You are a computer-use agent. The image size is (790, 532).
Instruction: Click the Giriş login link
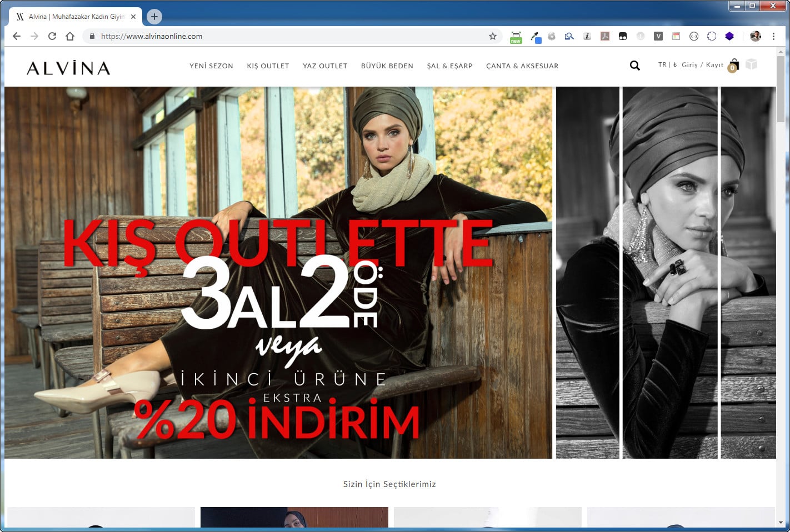pyautogui.click(x=689, y=65)
